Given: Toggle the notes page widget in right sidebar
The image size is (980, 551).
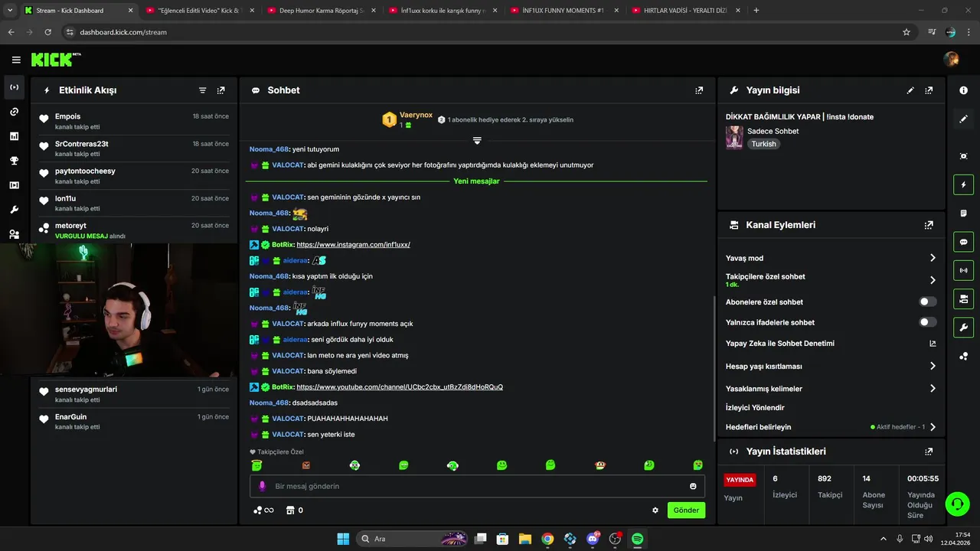Looking at the screenshot, I should (x=963, y=213).
